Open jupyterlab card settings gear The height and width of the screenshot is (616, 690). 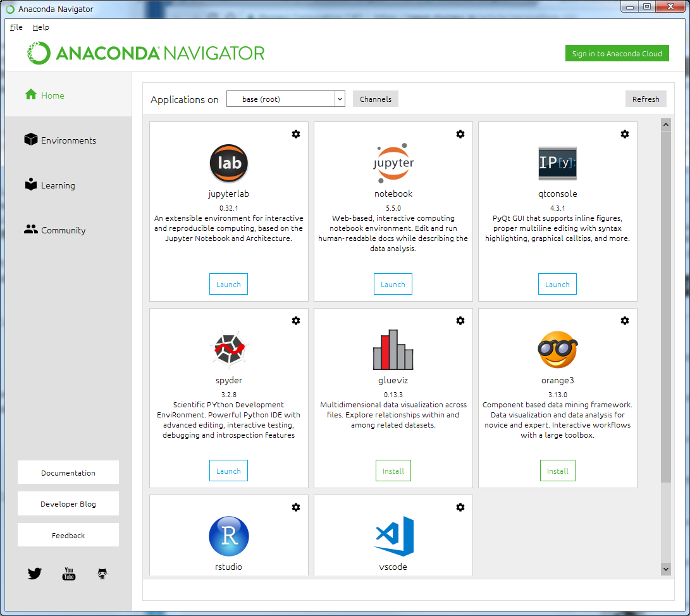pos(296,134)
